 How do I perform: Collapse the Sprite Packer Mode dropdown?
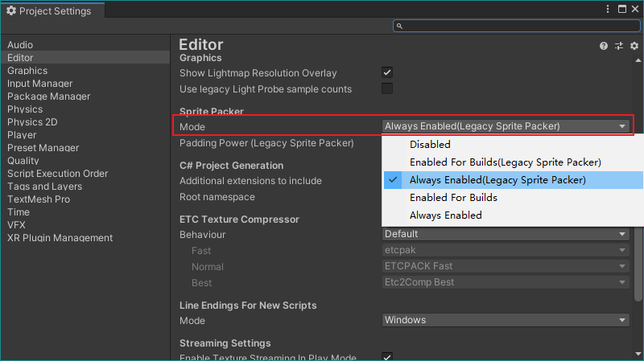coord(506,126)
